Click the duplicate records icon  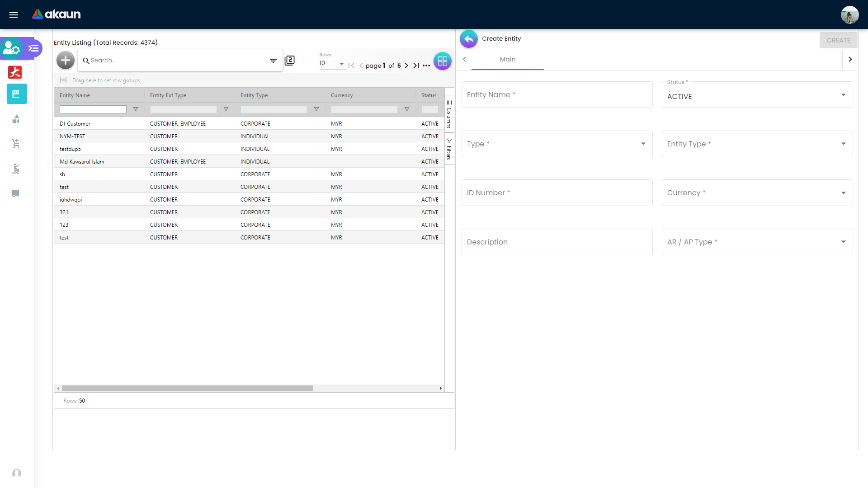290,60
